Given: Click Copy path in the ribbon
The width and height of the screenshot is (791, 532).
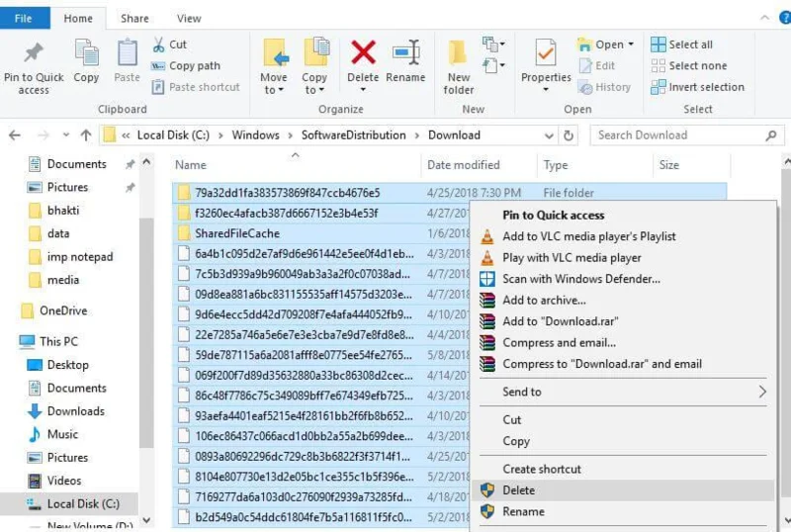Looking at the screenshot, I should (186, 65).
